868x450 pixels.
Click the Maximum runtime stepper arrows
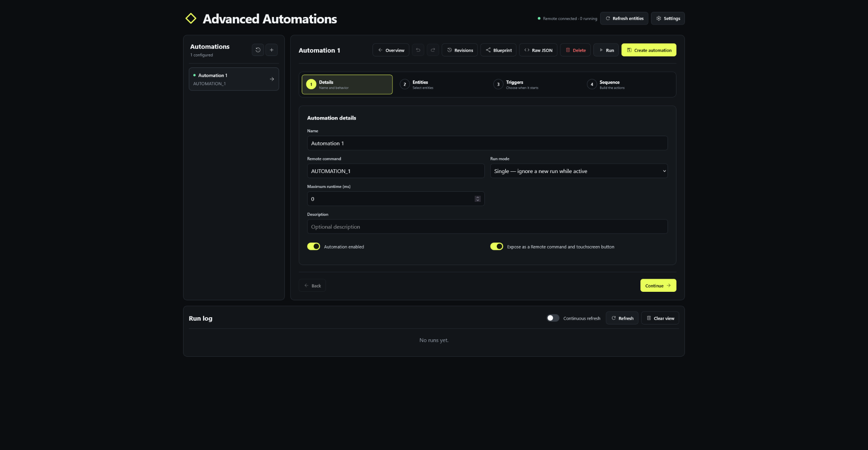tap(478, 199)
